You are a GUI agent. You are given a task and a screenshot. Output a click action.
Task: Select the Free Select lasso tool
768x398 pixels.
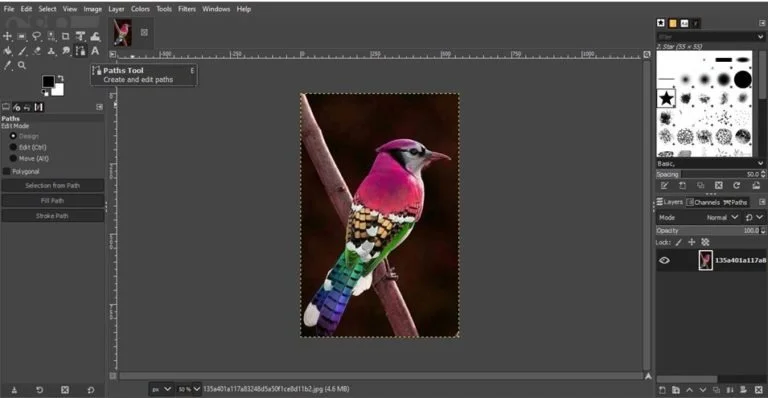click(x=37, y=36)
